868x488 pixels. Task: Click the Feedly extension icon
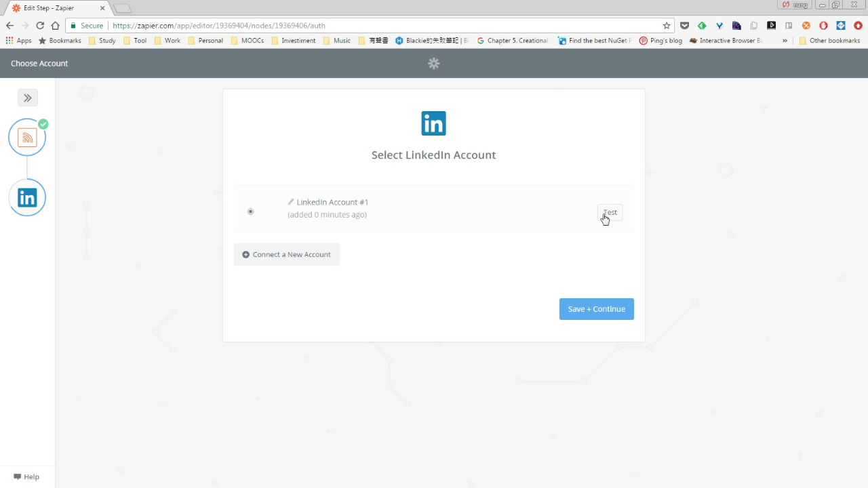[702, 26]
